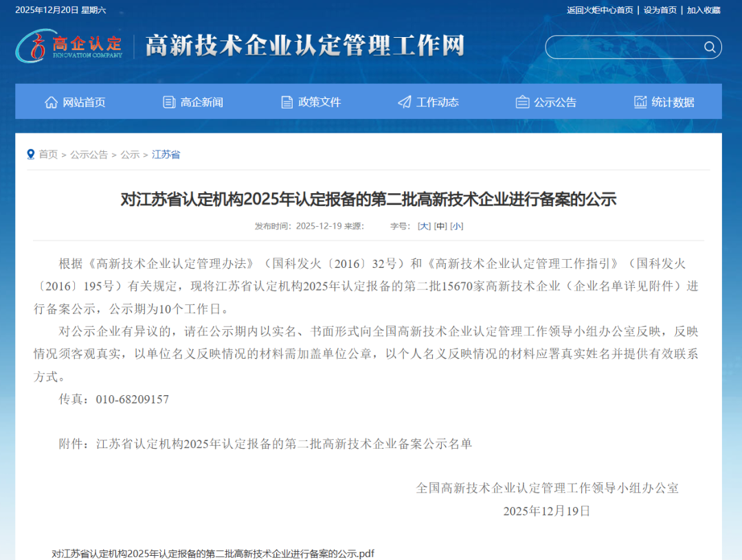The width and height of the screenshot is (742, 560).
Task: Click the document icon beside 政策文件
Action: (x=286, y=101)
